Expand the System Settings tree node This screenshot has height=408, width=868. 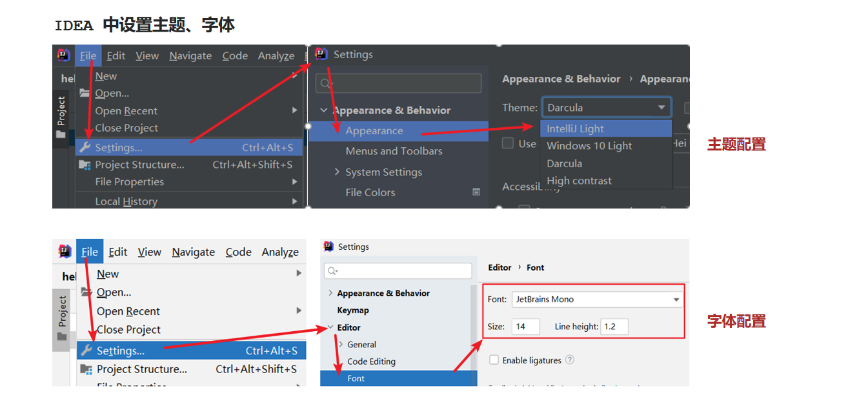pos(337,172)
